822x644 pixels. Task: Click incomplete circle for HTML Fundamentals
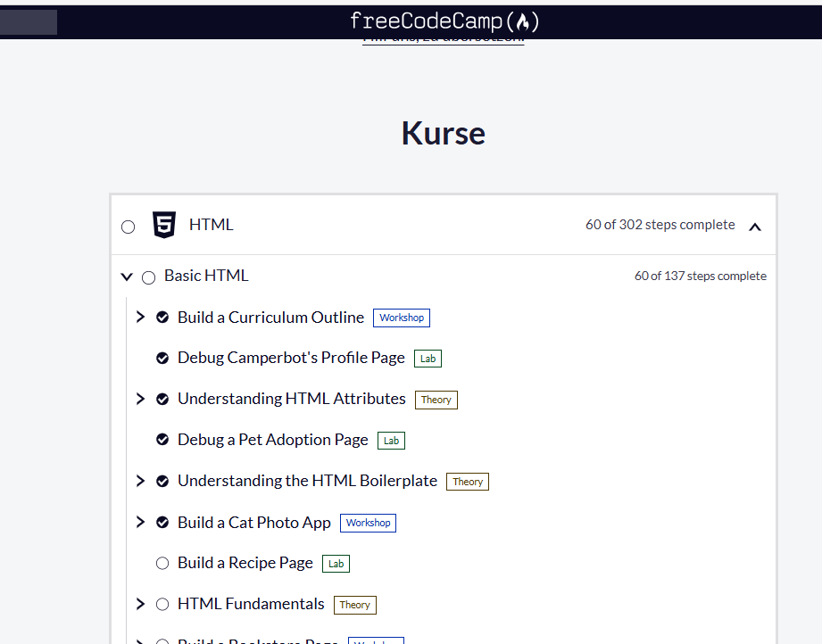point(162,604)
